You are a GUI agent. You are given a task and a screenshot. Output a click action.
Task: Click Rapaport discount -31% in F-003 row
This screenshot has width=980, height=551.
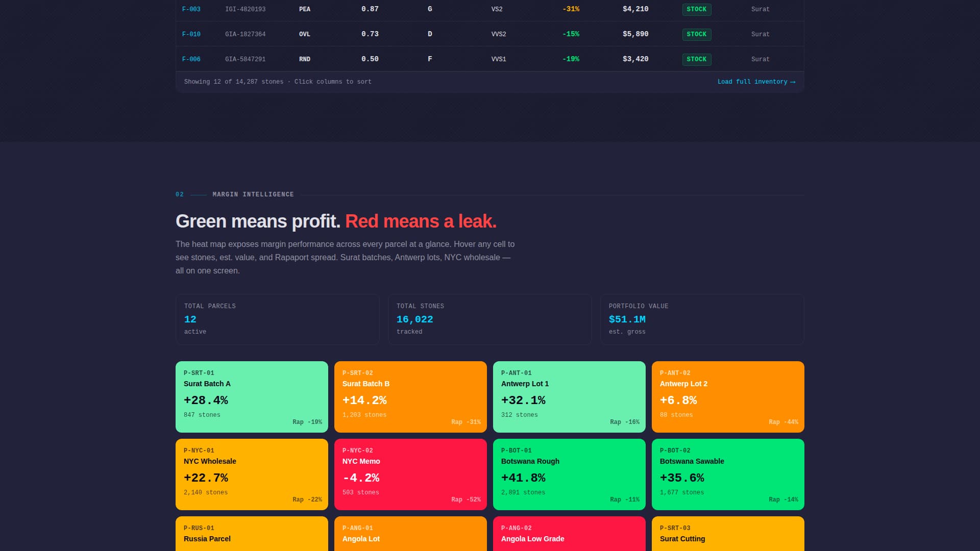click(571, 9)
